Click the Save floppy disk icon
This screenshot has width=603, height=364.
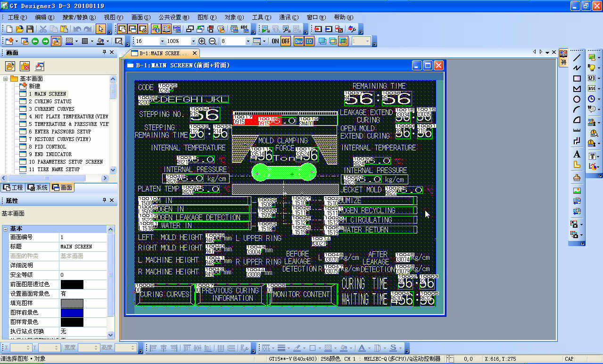(30, 29)
